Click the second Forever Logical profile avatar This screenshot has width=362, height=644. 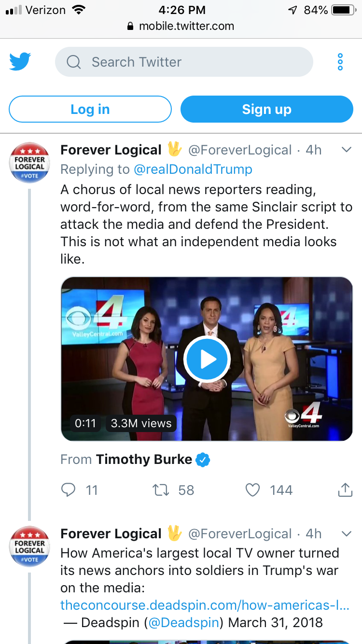[x=29, y=546]
